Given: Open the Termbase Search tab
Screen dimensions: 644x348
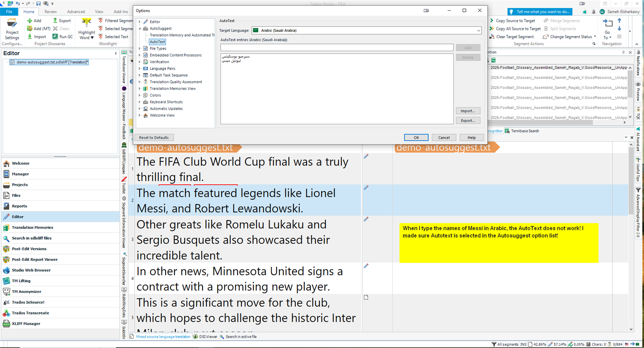Looking at the screenshot, I should [x=525, y=131].
